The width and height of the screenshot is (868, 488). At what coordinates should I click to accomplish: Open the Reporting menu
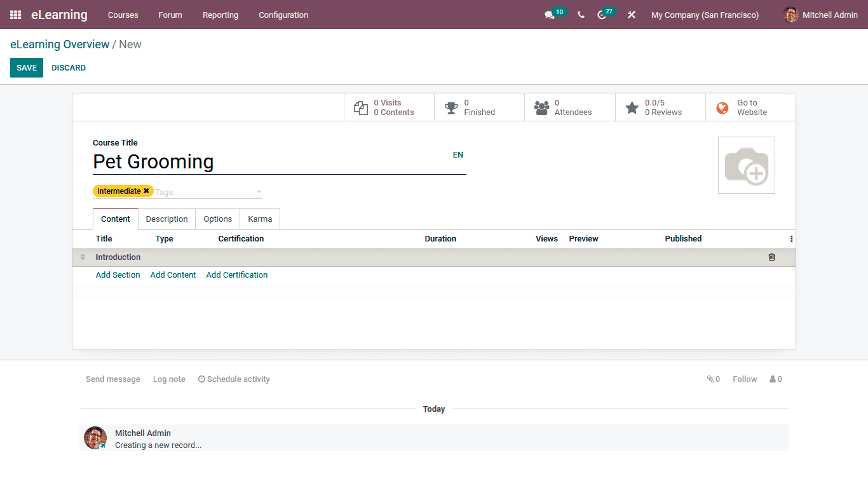click(220, 15)
